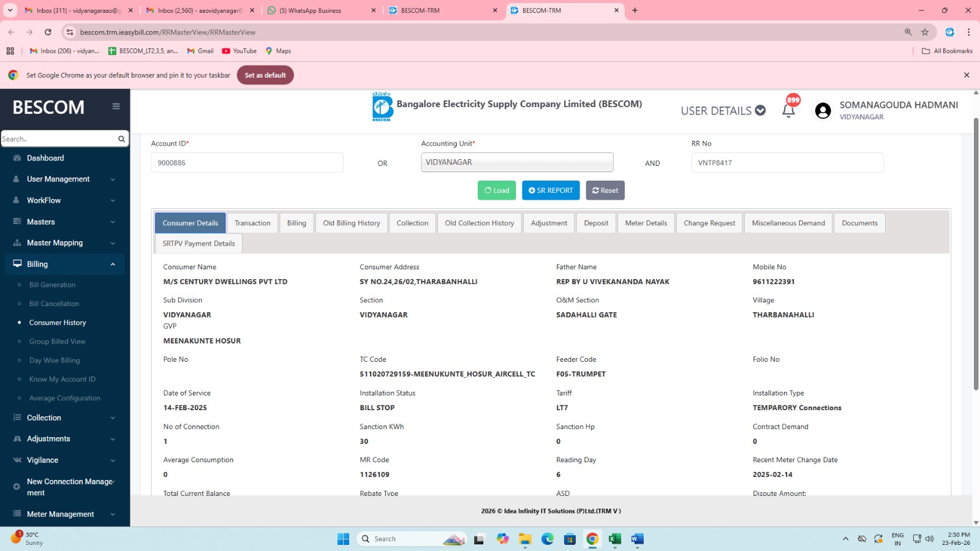Expand the Meter Management menu
980x551 pixels.
(64, 514)
